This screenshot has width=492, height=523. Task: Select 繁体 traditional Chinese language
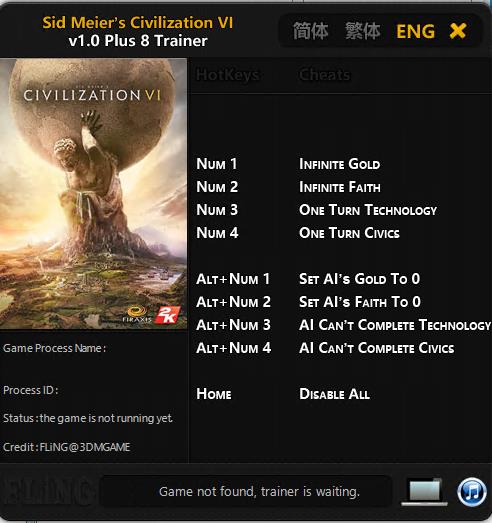pos(362,31)
